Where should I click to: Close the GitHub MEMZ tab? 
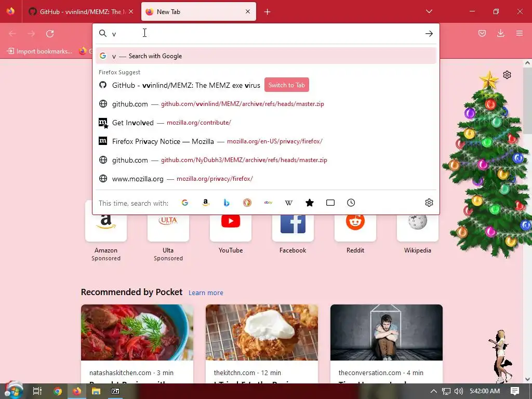pyautogui.click(x=131, y=11)
